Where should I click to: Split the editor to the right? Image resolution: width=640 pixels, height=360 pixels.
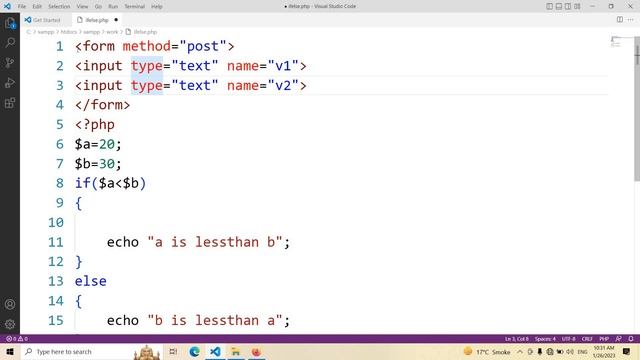[x=620, y=20]
